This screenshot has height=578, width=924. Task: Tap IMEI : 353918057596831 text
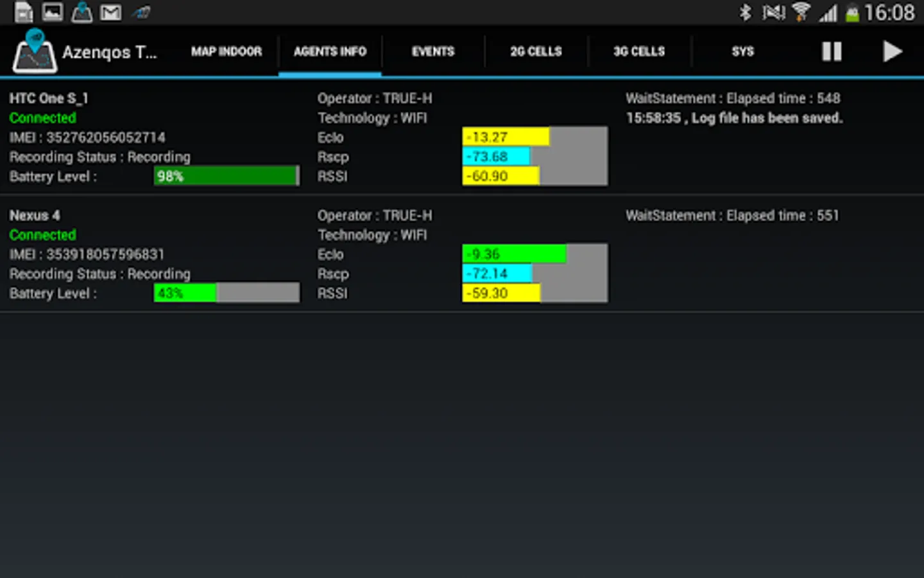pos(87,254)
